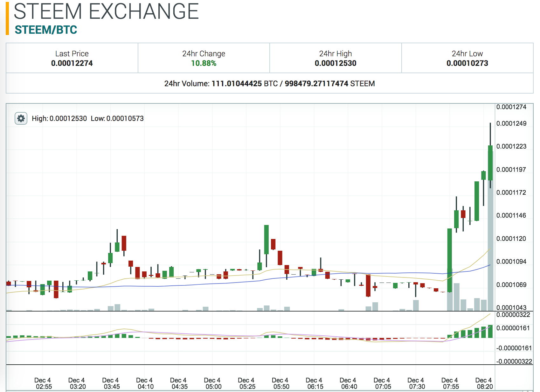The width and height of the screenshot is (540, 392).
Task: Select 24hr Change value 10.88%
Action: 204,63
